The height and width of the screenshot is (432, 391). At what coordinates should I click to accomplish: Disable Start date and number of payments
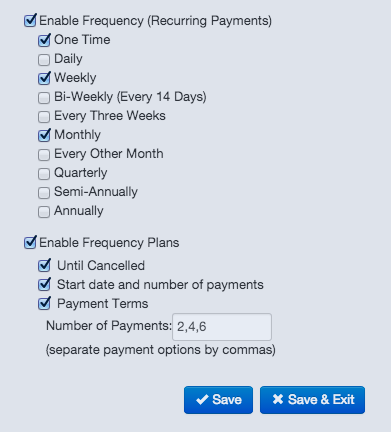[44, 284]
